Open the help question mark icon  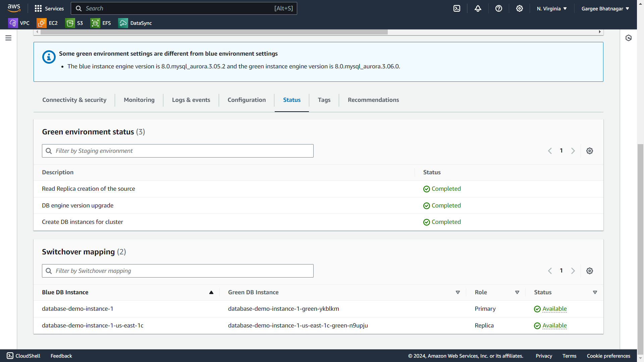point(498,8)
